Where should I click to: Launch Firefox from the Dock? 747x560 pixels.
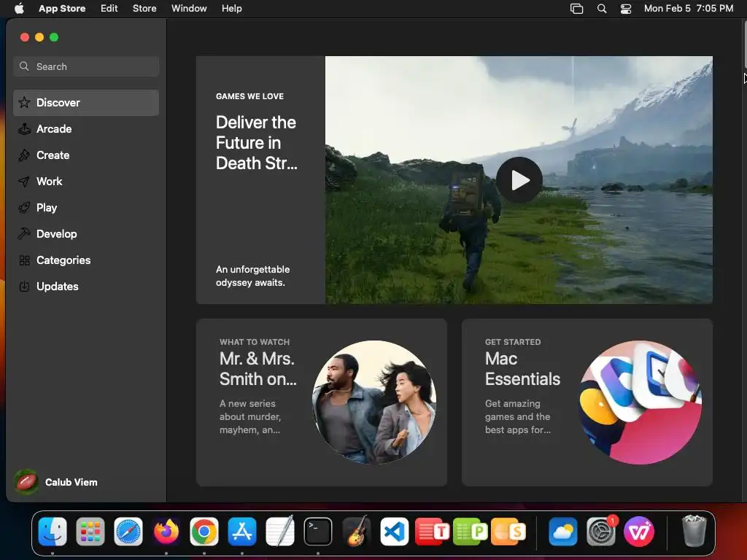coord(166,532)
